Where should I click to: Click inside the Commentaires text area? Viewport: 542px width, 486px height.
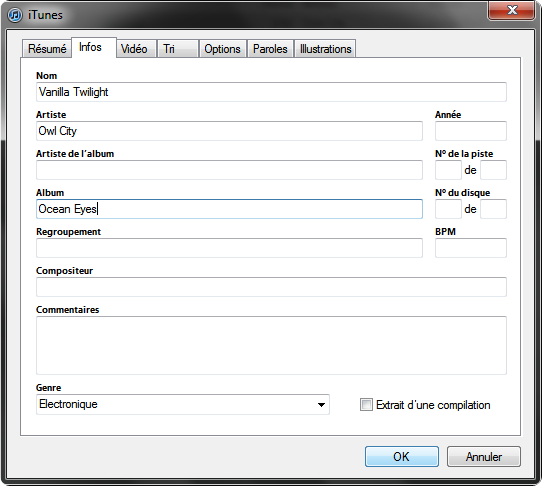click(x=271, y=345)
